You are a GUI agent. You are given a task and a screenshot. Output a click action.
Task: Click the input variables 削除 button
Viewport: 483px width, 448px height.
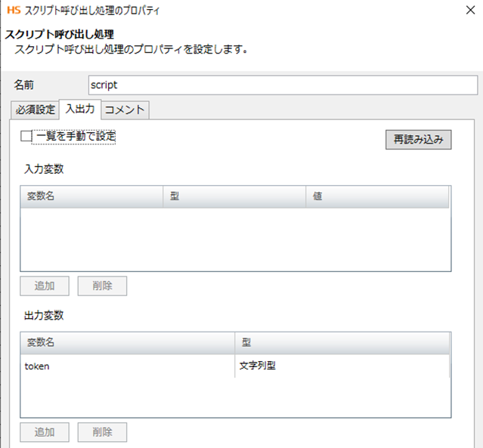tap(102, 286)
